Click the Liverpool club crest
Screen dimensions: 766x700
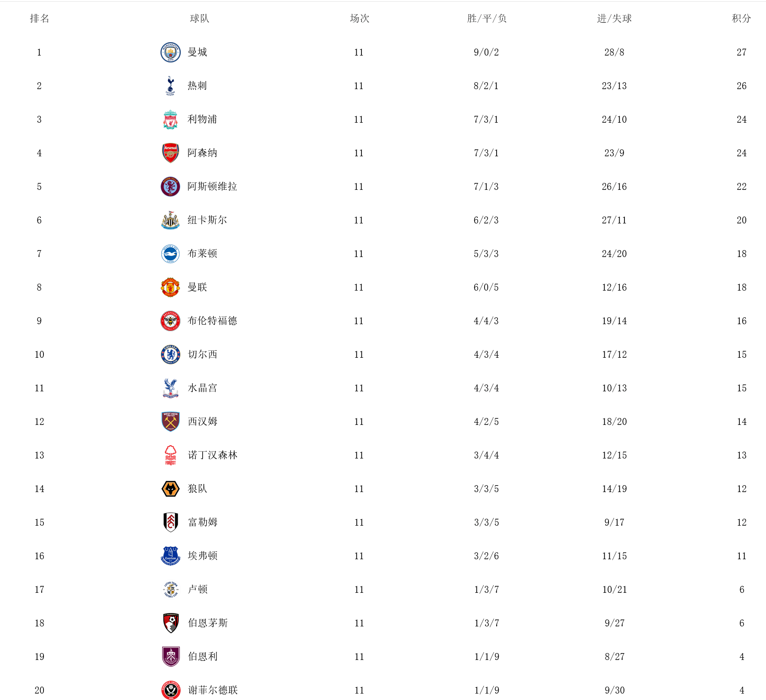click(170, 119)
